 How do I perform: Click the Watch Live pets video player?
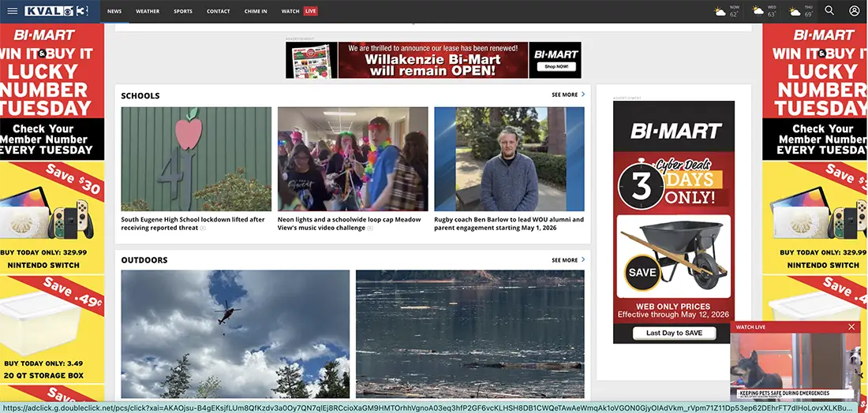(795, 366)
